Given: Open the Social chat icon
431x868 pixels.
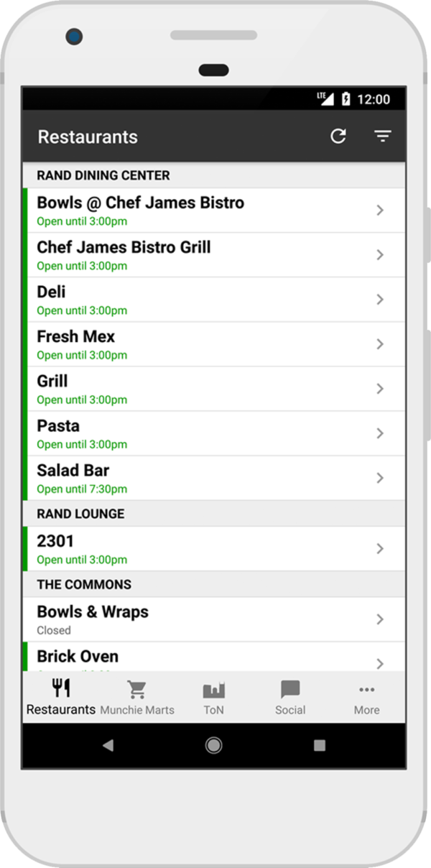Looking at the screenshot, I should click(290, 688).
